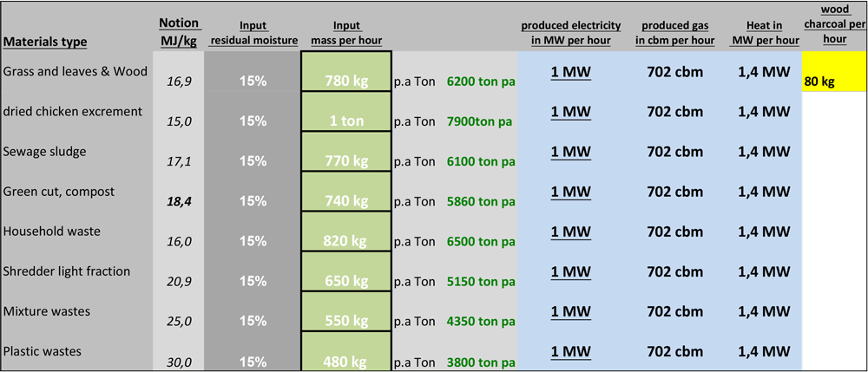Click the yellow 80 kg wood charcoal cell
Image resolution: width=868 pixels, height=372 pixels.
coord(833,73)
